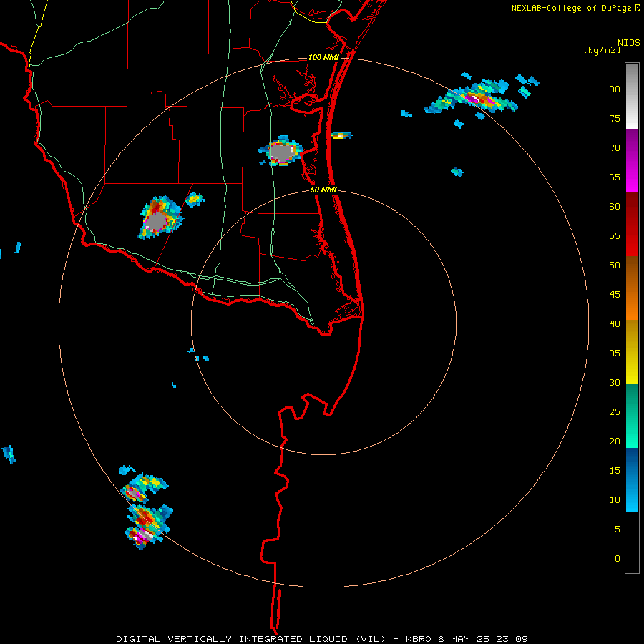Click the 0 value on color scale
644x644 pixels.
(618, 559)
